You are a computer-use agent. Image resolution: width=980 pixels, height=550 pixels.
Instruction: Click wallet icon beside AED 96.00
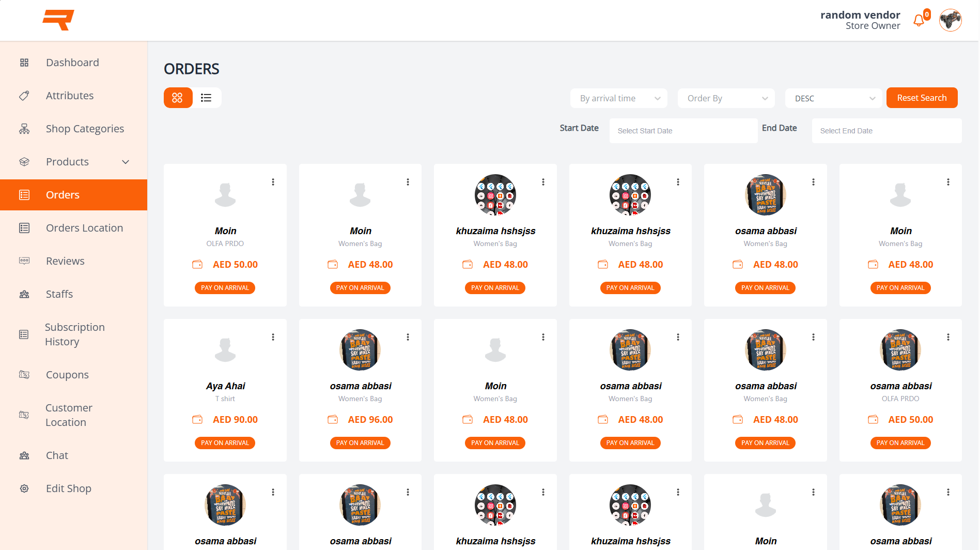[x=333, y=419]
